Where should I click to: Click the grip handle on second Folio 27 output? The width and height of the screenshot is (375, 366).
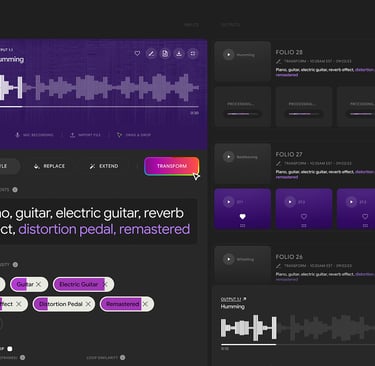tap(304, 226)
